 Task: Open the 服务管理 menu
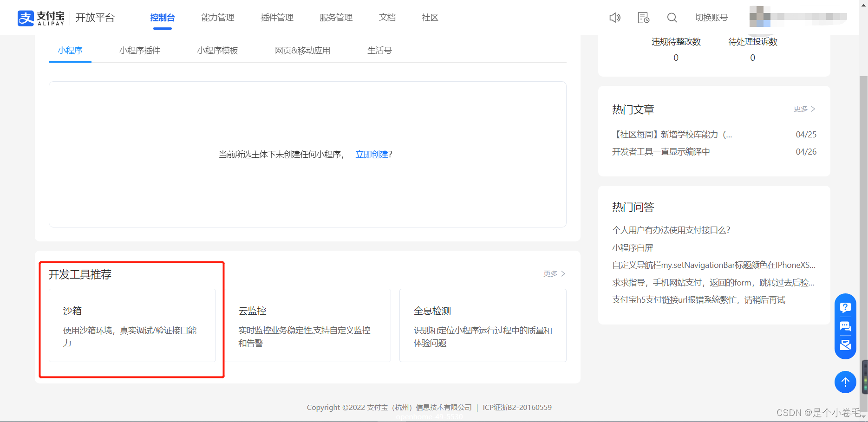pos(336,18)
